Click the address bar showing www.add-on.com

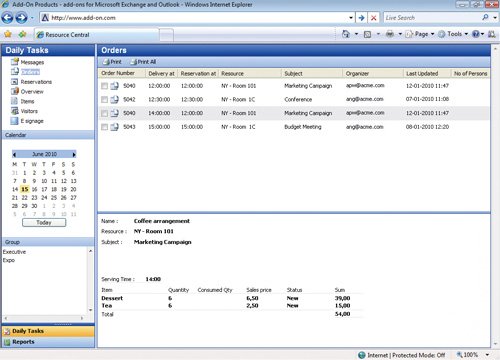(197, 18)
